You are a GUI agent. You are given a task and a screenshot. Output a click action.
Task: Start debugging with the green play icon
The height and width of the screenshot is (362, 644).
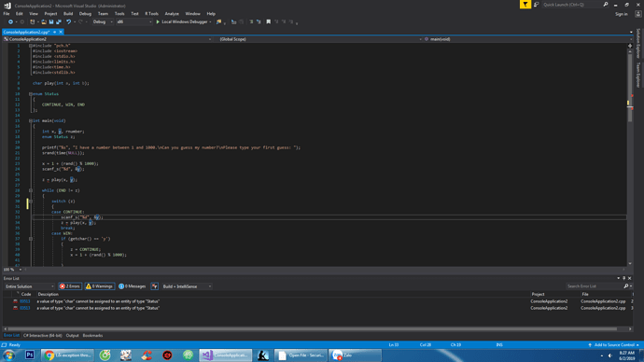coord(158,21)
